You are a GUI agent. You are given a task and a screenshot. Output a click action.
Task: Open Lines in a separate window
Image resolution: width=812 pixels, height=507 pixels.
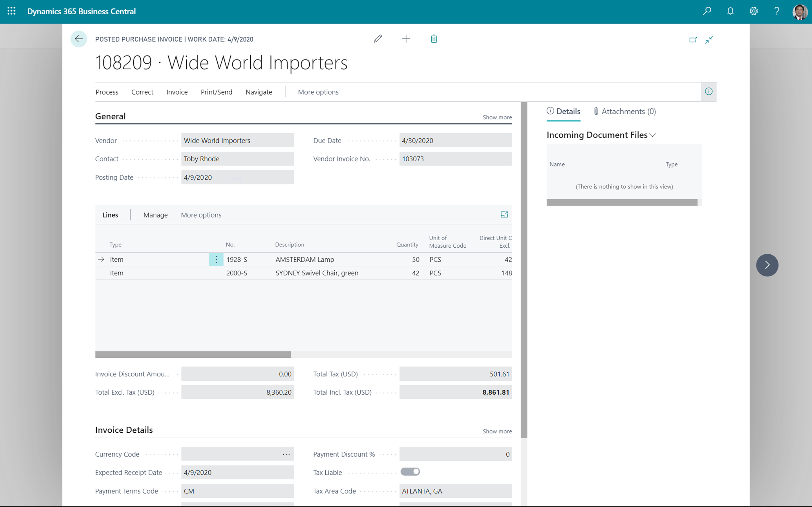click(x=505, y=215)
